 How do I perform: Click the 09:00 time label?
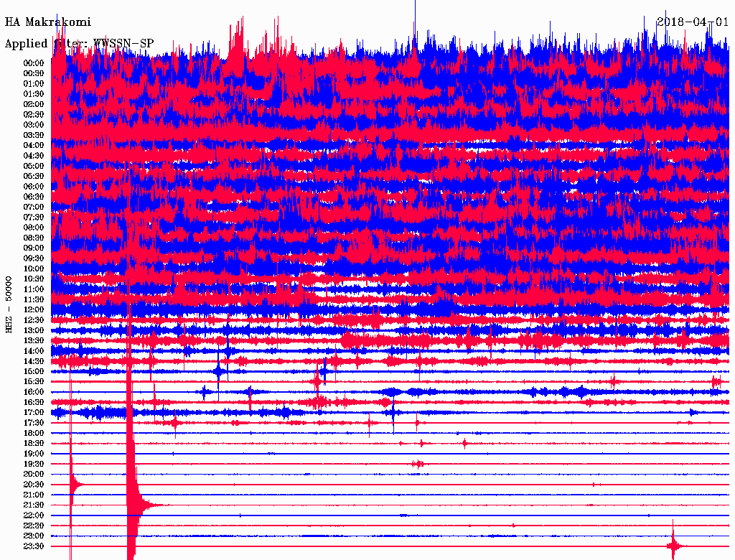(x=34, y=248)
